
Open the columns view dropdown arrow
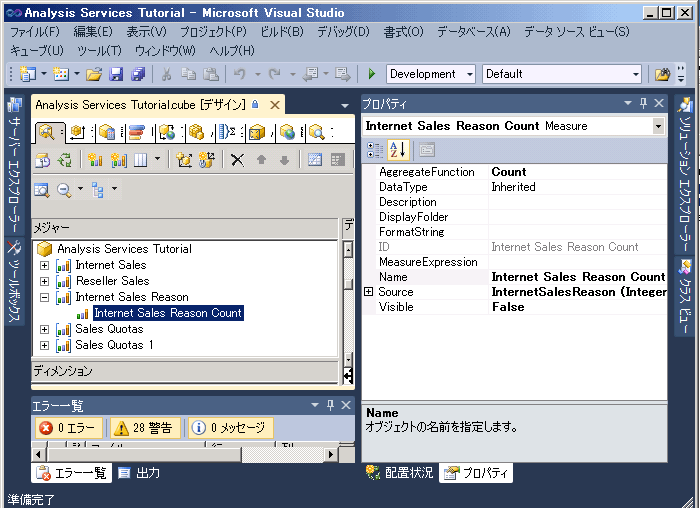(x=157, y=159)
